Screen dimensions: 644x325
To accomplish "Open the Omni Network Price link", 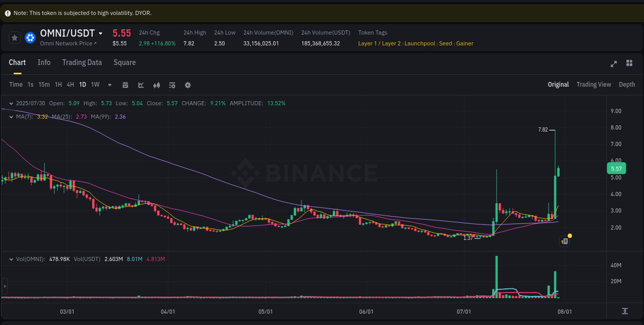I will [x=67, y=43].
